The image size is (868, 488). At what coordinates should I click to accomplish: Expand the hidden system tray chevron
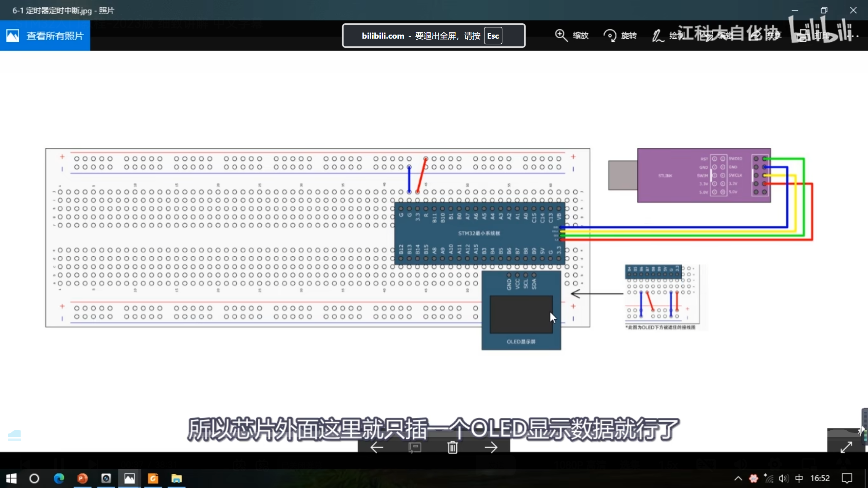(x=738, y=478)
